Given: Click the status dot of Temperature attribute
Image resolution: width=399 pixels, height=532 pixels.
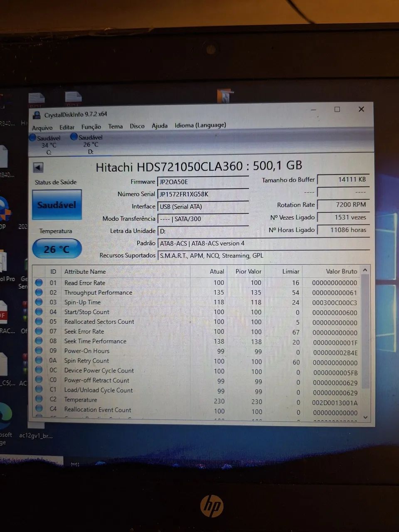Looking at the screenshot, I should pyautogui.click(x=39, y=399).
